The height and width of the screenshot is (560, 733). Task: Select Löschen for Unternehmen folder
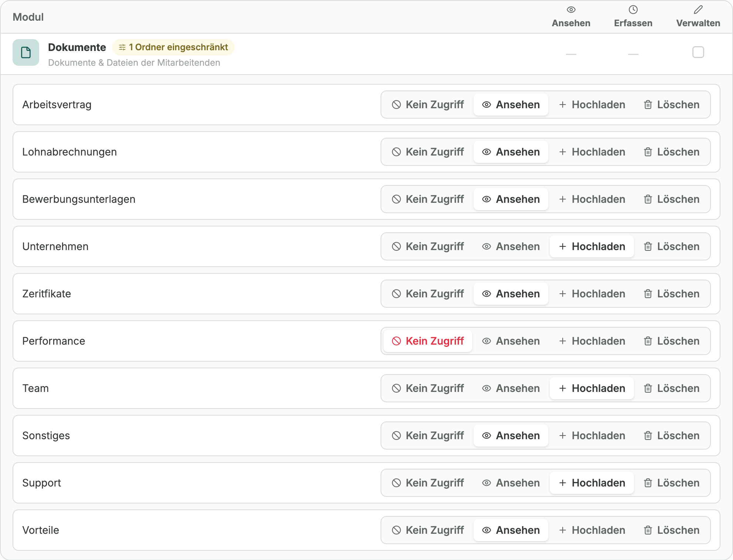pyautogui.click(x=671, y=246)
